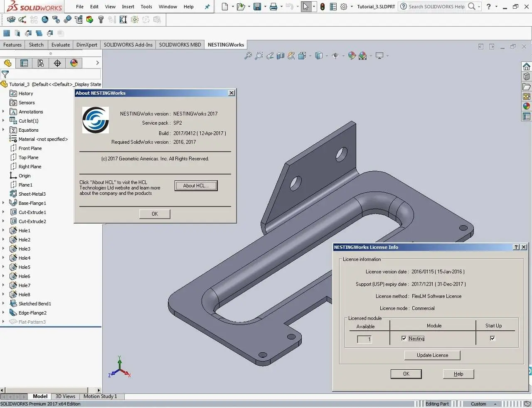
Task: Uncheck the Nesting module checkbox
Action: click(404, 338)
